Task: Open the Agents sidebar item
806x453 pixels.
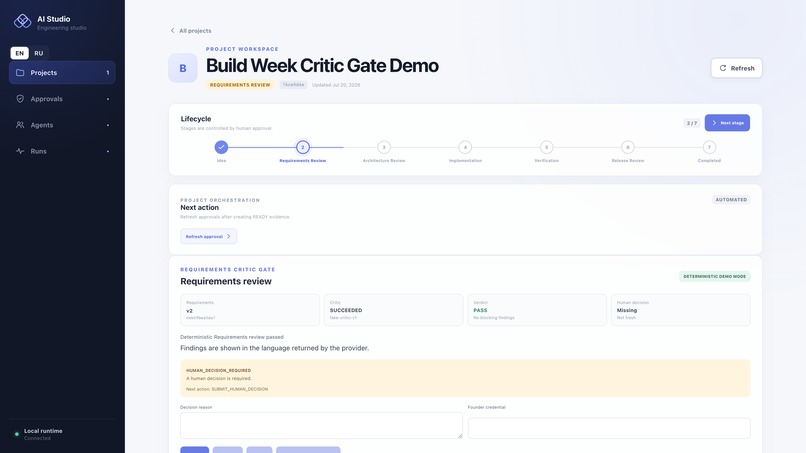Action: tap(62, 125)
